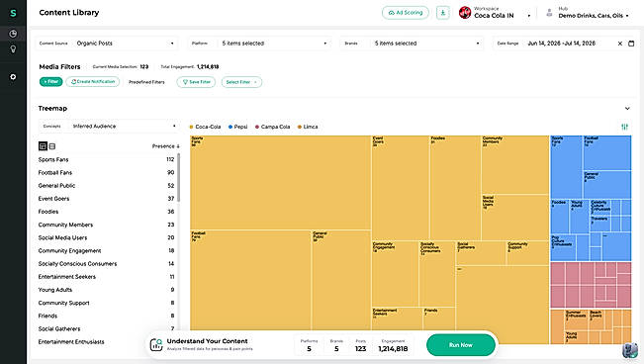644x364 pixels.
Task: Open the Hub Demo Drinks dropdown
Action: [588, 13]
